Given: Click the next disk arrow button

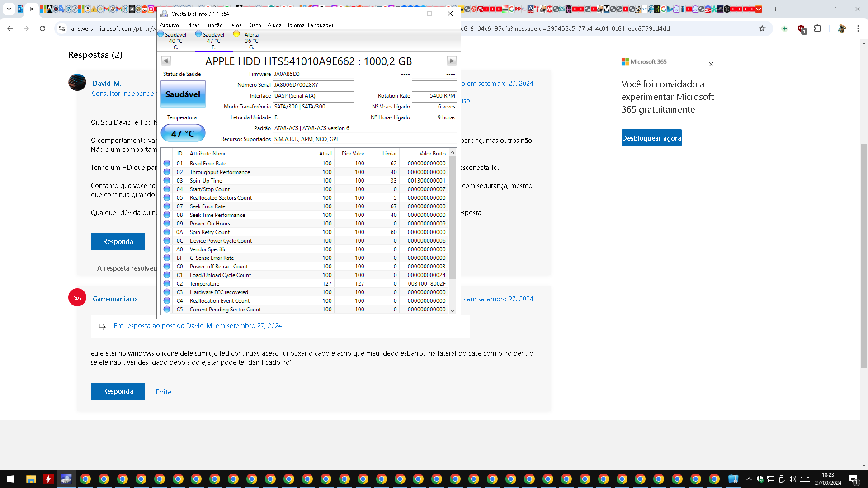Looking at the screenshot, I should coord(451,61).
